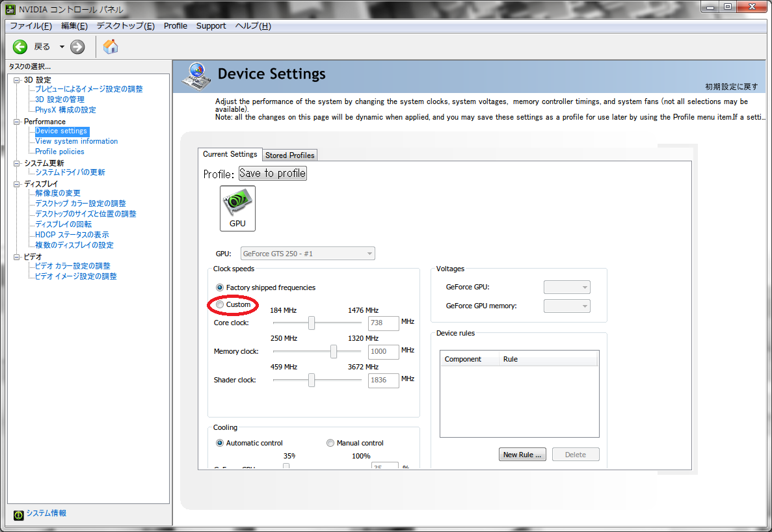Open the Support menu
This screenshot has height=532, width=772.
point(211,25)
